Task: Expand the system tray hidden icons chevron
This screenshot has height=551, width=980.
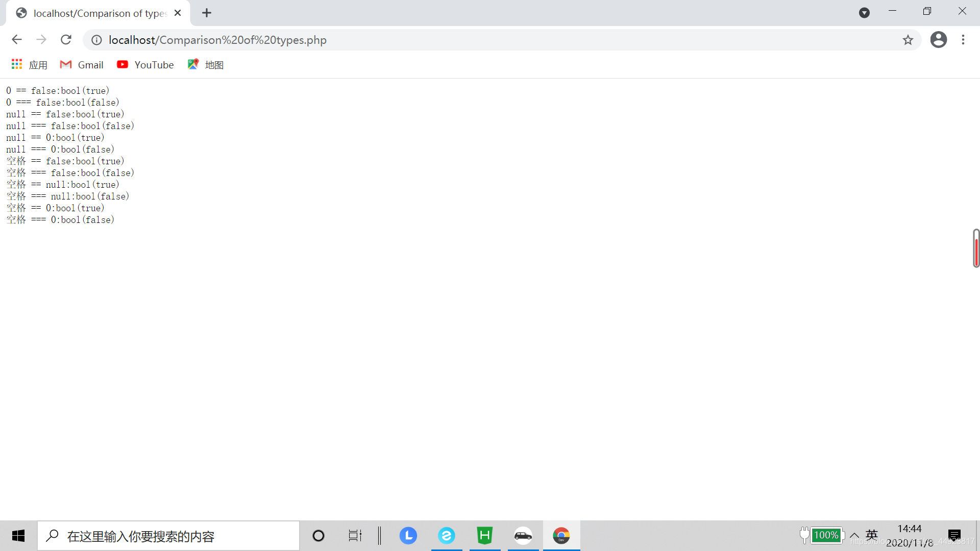Action: (854, 535)
